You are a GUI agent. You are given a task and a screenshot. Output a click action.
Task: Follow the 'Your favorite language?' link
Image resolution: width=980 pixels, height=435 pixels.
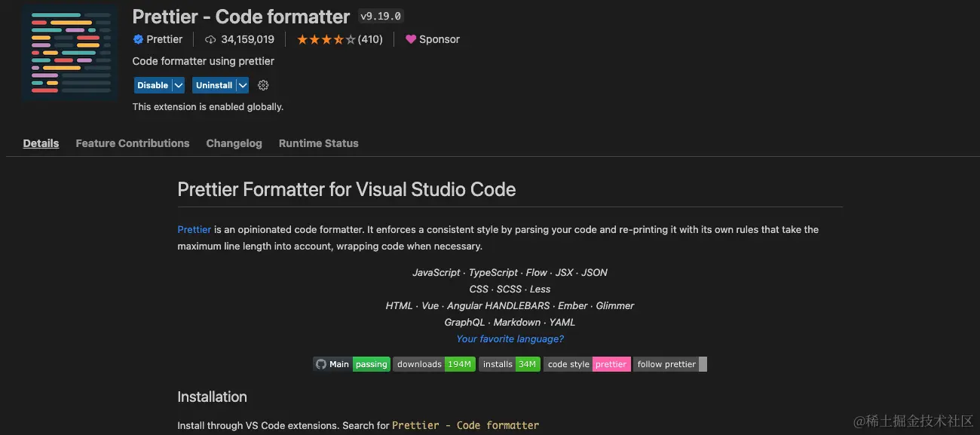510,339
